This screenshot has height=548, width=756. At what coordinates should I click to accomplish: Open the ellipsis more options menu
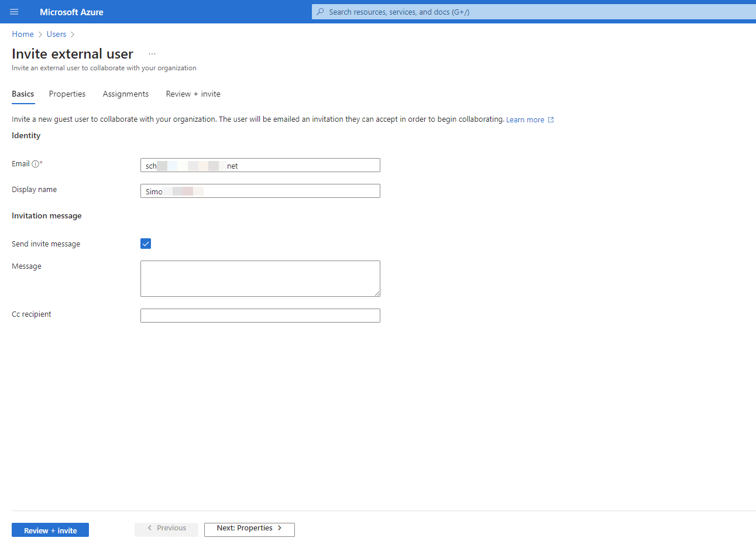pos(152,54)
